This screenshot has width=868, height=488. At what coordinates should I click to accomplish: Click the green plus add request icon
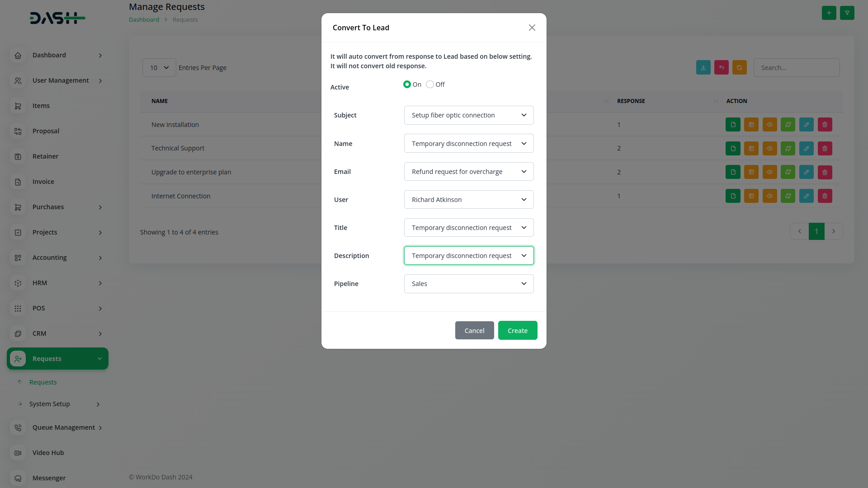click(x=829, y=13)
